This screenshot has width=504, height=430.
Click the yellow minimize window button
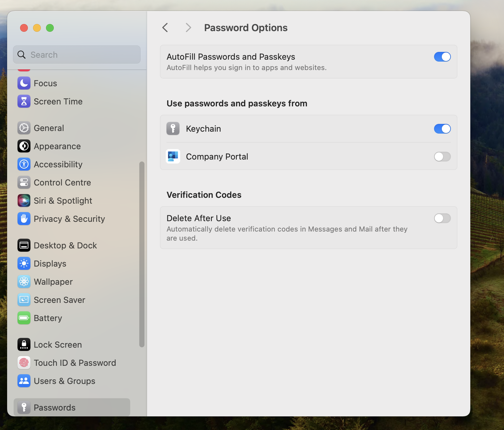pyautogui.click(x=37, y=28)
